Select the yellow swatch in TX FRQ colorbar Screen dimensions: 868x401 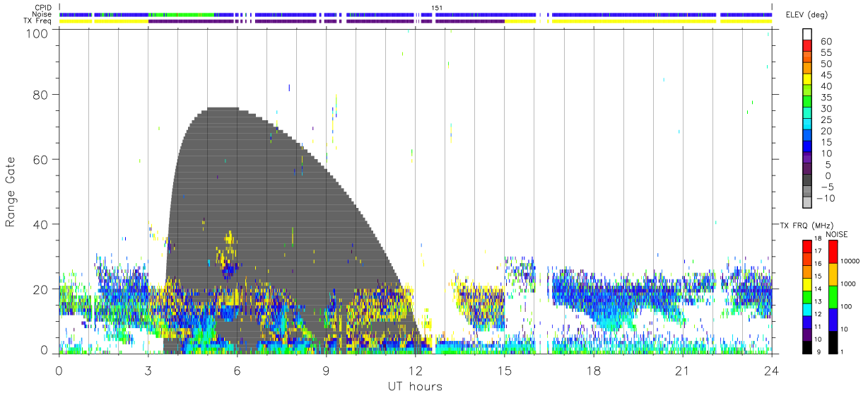[807, 285]
